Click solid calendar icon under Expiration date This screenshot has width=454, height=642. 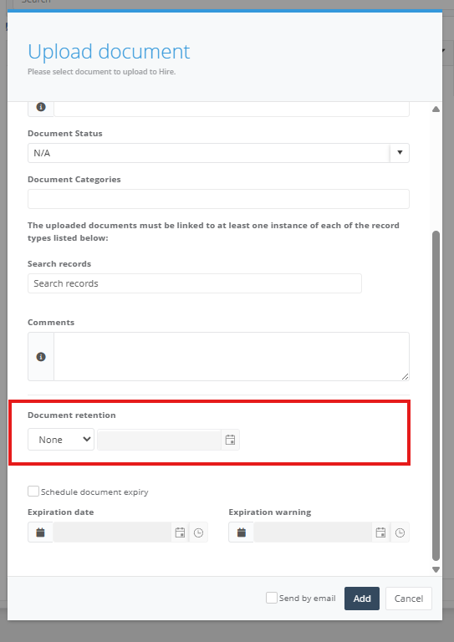(40, 533)
